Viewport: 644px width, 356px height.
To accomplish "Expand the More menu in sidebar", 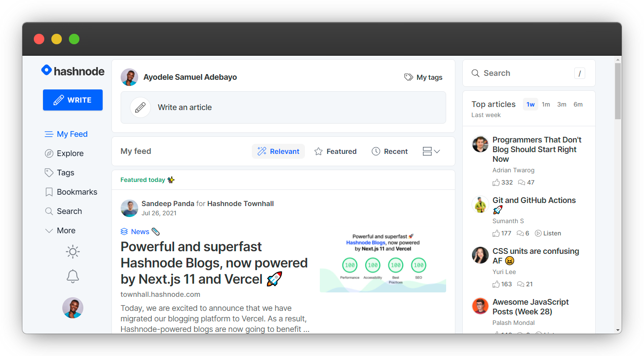I will pos(60,231).
